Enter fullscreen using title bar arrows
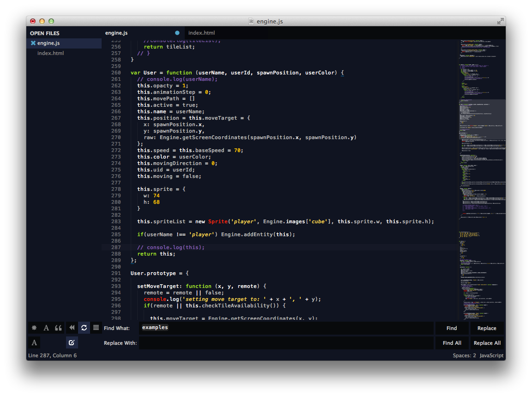Viewport: 532px width, 397px height. [500, 21]
